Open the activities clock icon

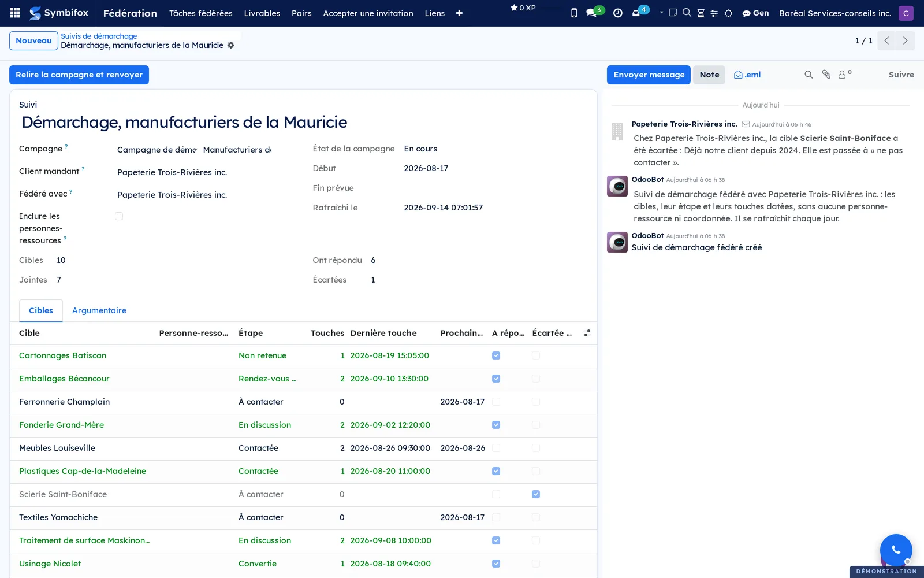pos(617,13)
